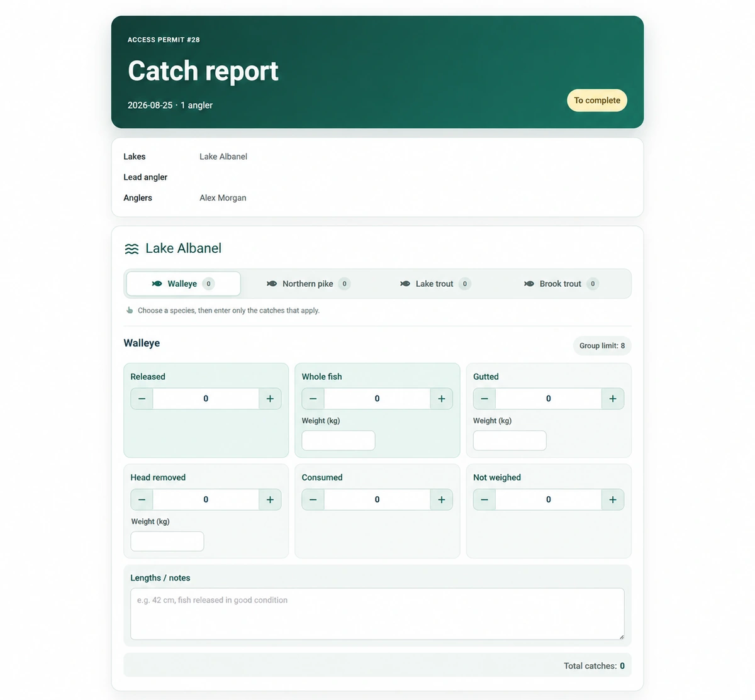
Task: Focus the Head removed Weight (kg) field
Action: pyautogui.click(x=167, y=541)
